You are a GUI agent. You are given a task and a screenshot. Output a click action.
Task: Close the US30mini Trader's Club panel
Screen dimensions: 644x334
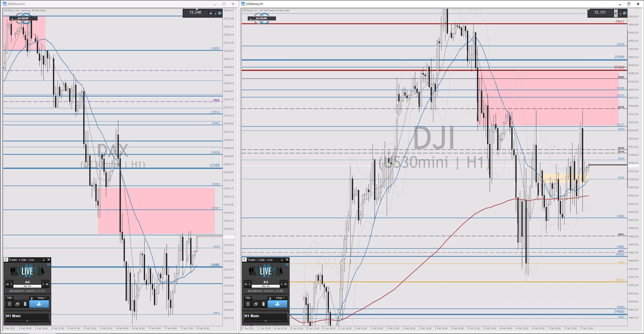tap(287, 260)
